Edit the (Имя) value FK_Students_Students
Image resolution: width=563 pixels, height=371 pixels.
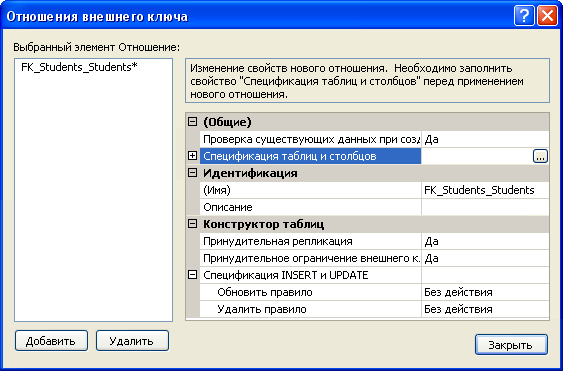(x=485, y=190)
